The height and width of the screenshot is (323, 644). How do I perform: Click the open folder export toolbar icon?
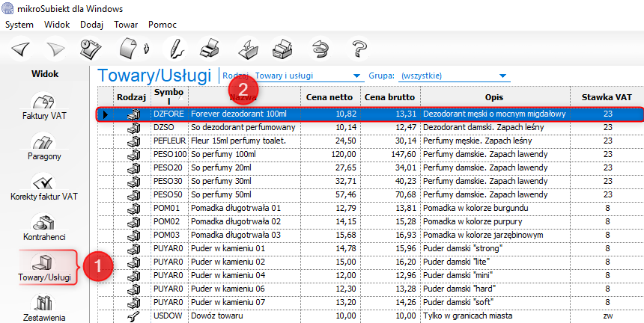[x=248, y=49]
